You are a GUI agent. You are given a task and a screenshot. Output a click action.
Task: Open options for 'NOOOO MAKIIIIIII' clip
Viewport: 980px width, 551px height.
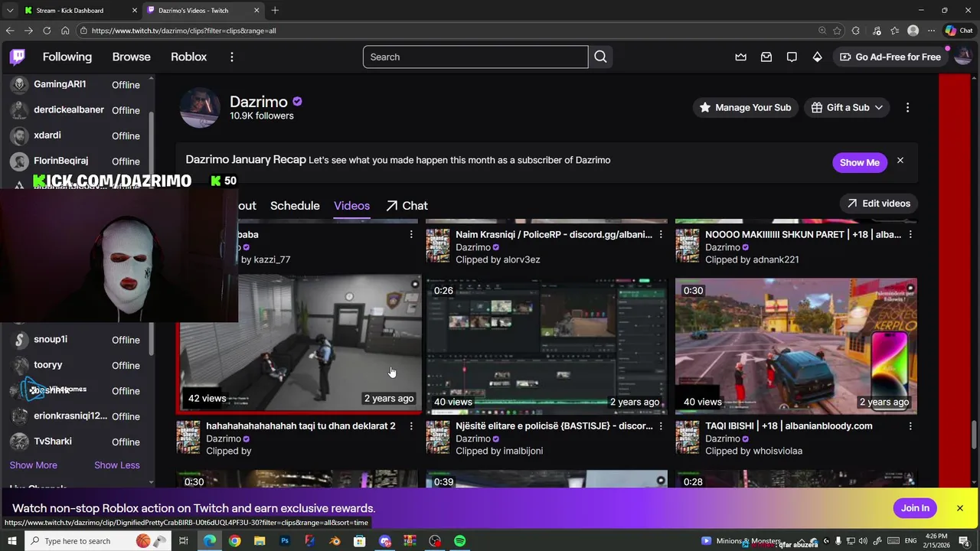coord(910,234)
